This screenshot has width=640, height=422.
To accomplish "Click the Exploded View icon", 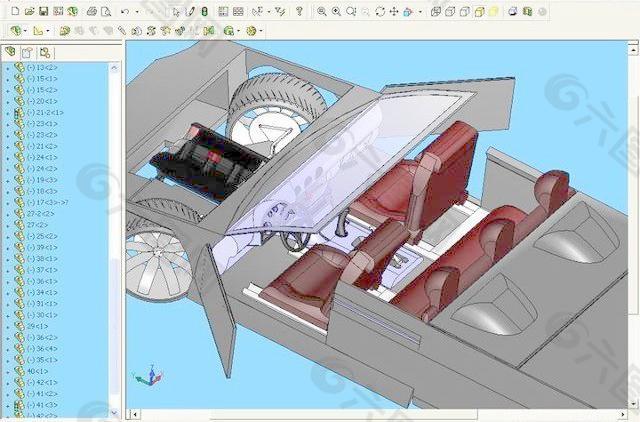I will point(180,31).
